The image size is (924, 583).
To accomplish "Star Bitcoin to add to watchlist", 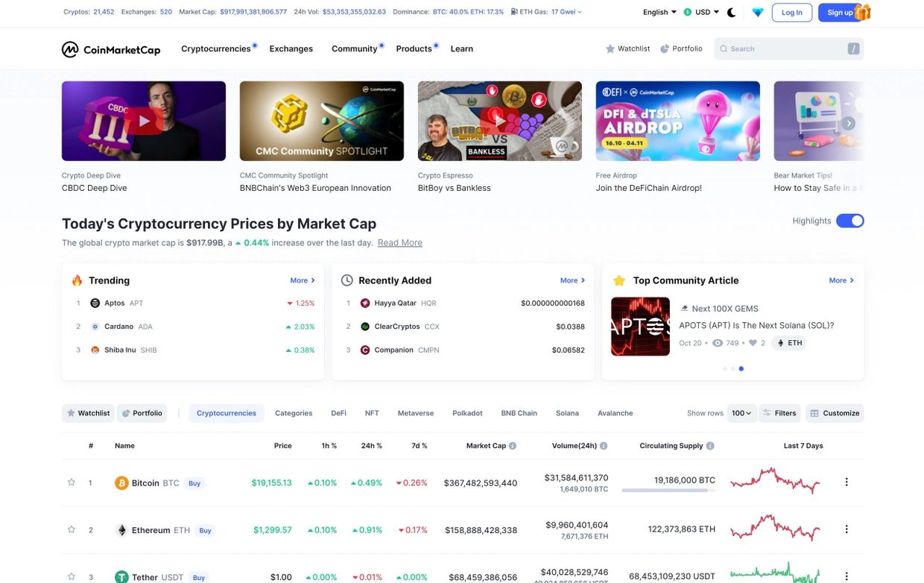I will click(72, 482).
